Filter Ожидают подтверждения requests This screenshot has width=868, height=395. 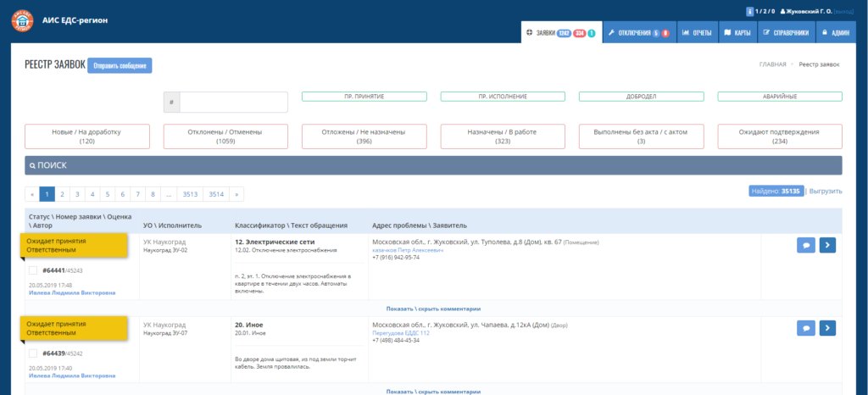[780, 136]
